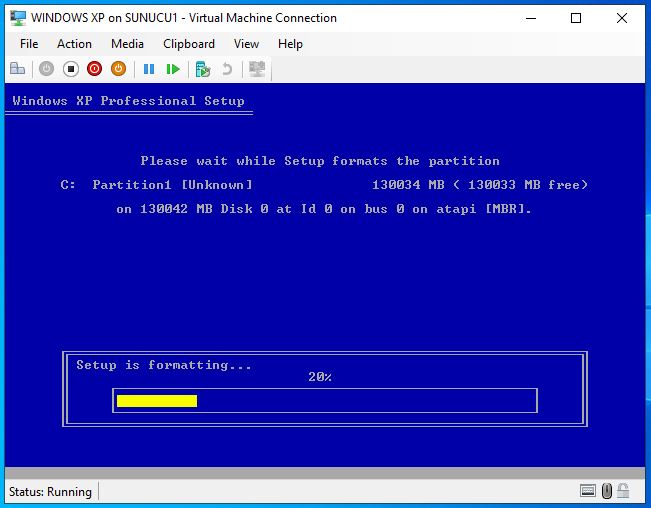
Task: Click 'Windows XP Professional Setup' heading
Action: click(x=128, y=101)
